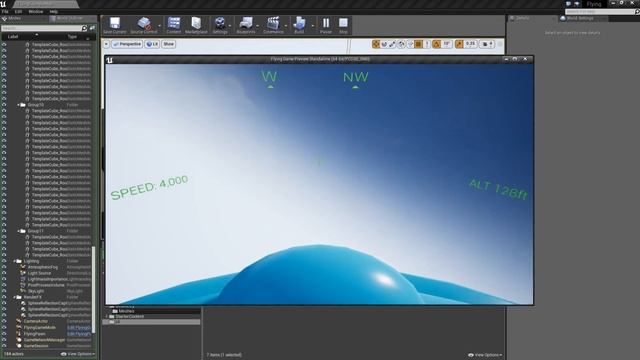Screen dimensions: 640x360
Task: Select the PostProcessVolume actor in outliner
Action: (x=46, y=285)
